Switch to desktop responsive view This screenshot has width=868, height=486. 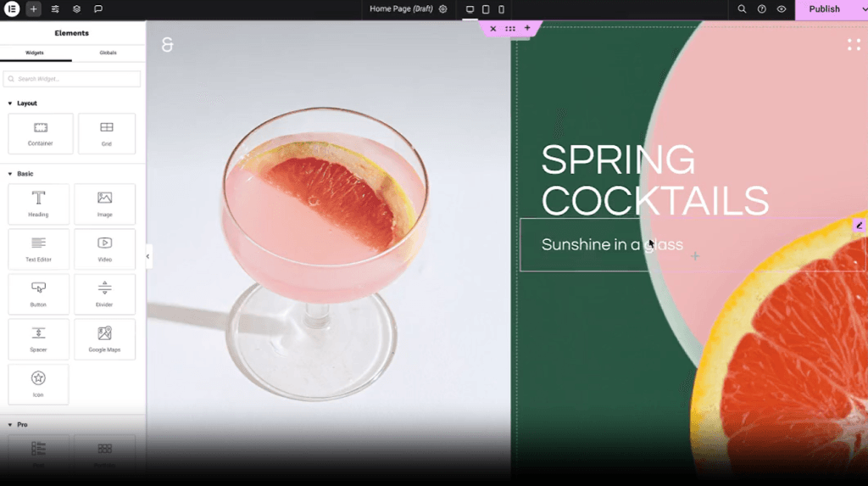point(470,9)
